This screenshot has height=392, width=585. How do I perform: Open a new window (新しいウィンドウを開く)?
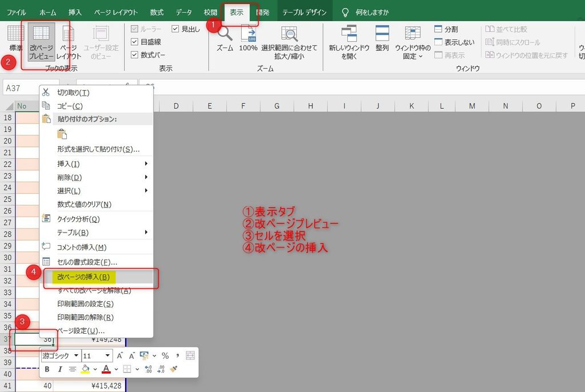(x=349, y=42)
